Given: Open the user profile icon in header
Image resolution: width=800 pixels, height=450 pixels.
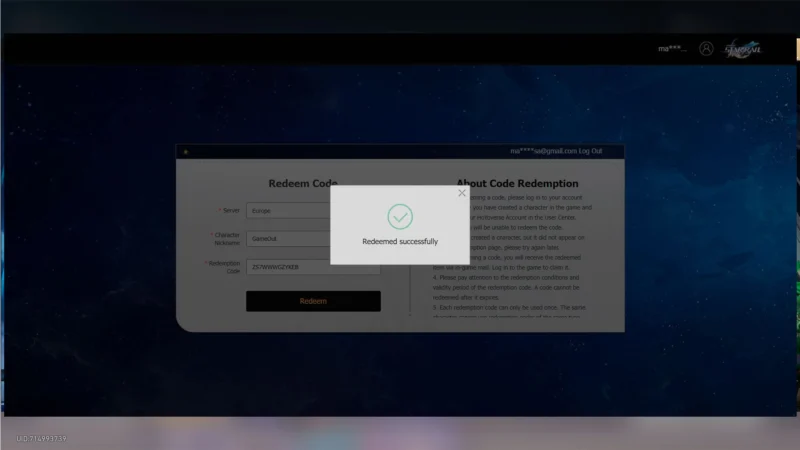Looking at the screenshot, I should (706, 48).
